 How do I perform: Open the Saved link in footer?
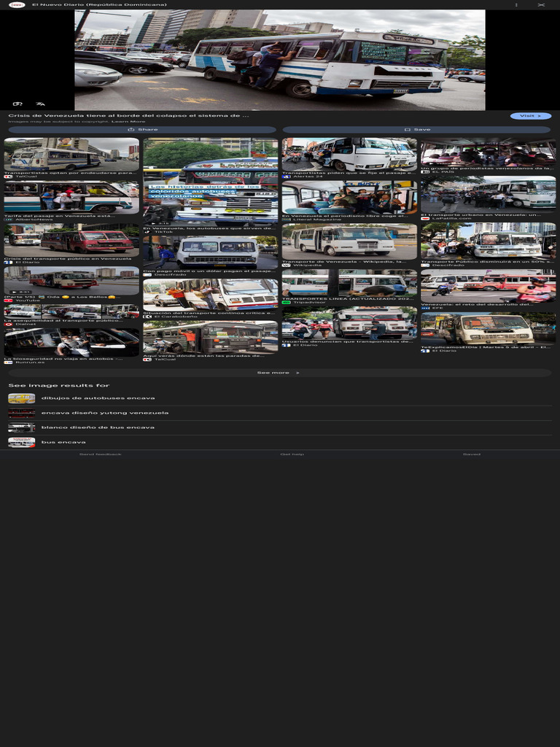[472, 454]
